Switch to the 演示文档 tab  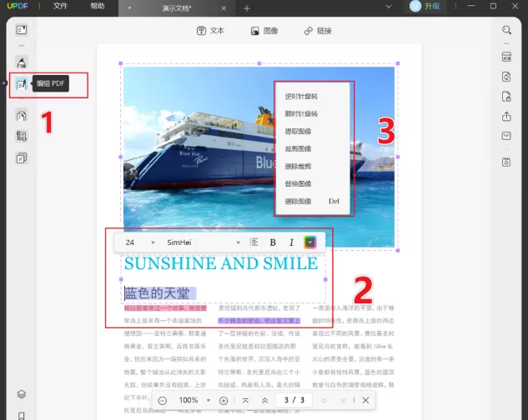[x=177, y=8]
